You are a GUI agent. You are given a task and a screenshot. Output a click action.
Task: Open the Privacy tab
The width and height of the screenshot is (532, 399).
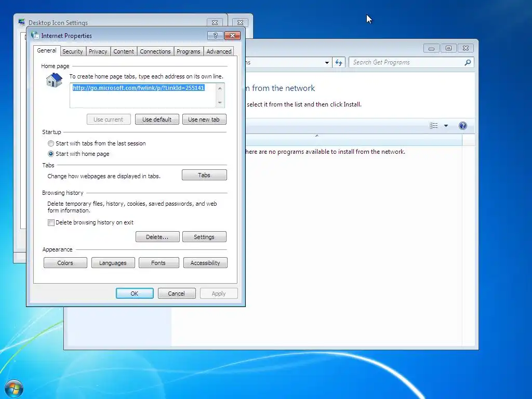[98, 51]
